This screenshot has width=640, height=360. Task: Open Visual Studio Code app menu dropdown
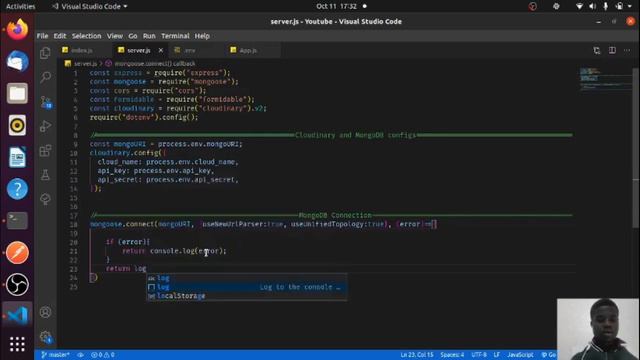tap(90, 6)
